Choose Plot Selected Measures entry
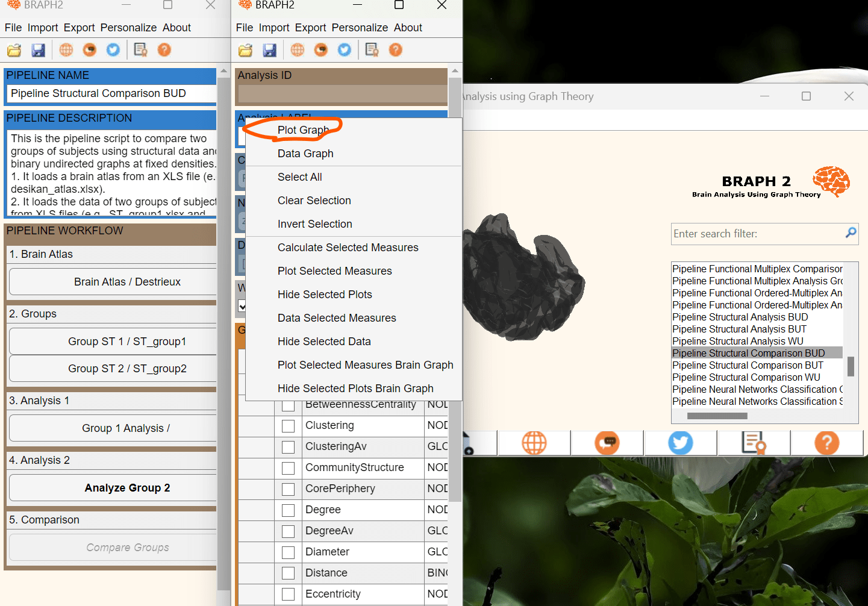Viewport: 868px width, 606px height. 354,271
